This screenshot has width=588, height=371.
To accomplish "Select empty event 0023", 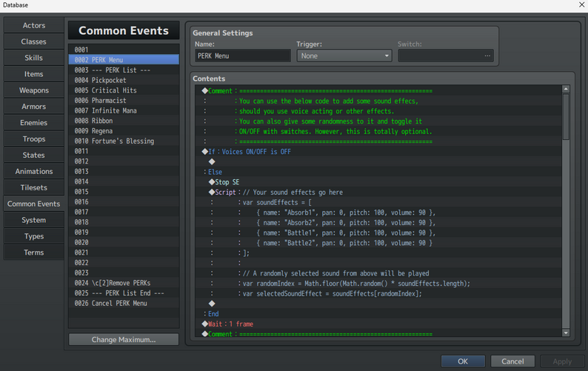I will click(x=124, y=273).
